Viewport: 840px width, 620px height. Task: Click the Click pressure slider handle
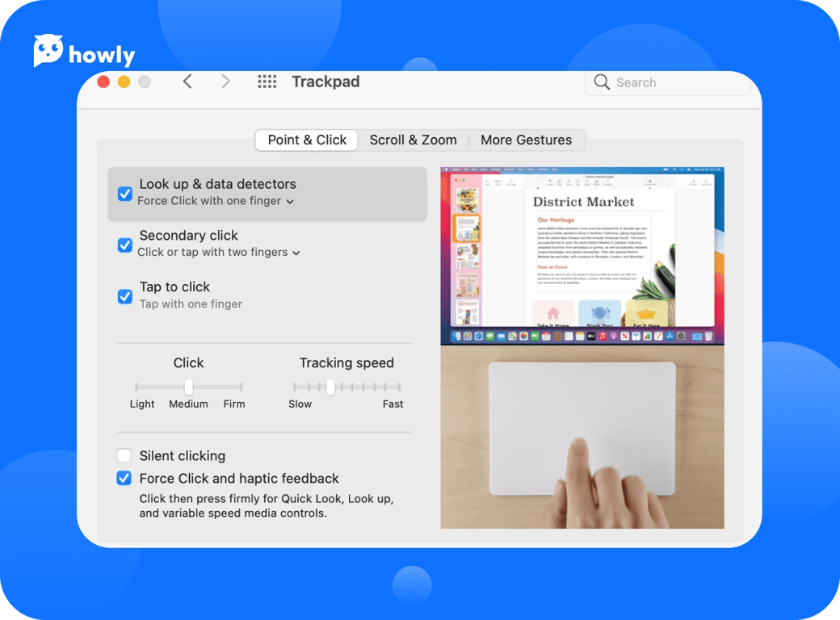point(188,387)
